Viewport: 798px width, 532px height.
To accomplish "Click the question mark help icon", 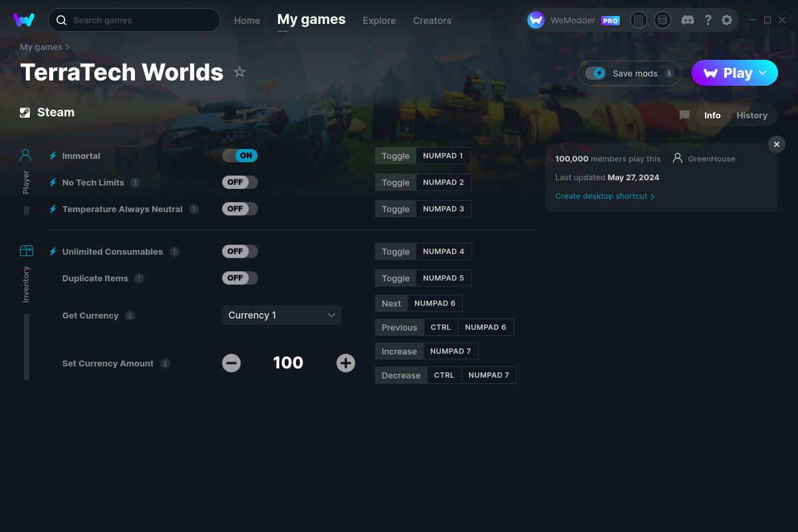I will pos(708,20).
